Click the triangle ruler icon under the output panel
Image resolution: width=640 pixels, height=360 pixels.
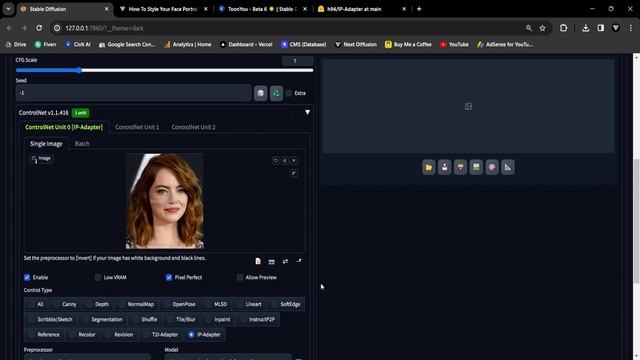[508, 167]
